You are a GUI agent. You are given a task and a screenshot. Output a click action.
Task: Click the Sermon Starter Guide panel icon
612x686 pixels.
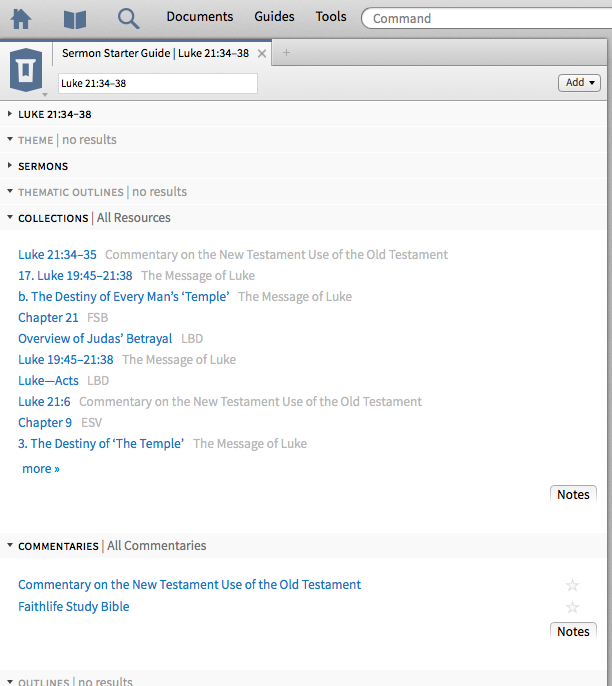(26, 70)
